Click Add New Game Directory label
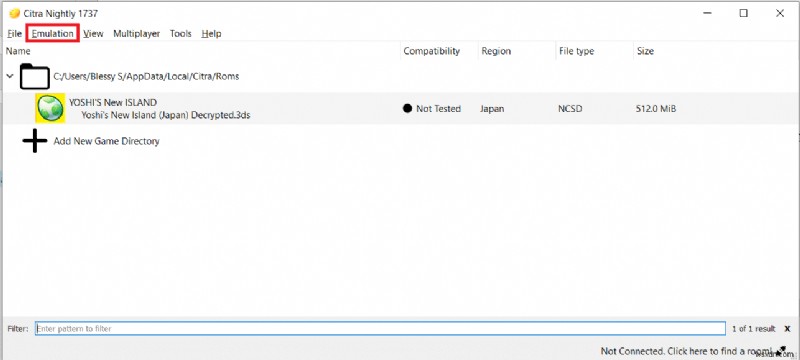 (x=106, y=141)
